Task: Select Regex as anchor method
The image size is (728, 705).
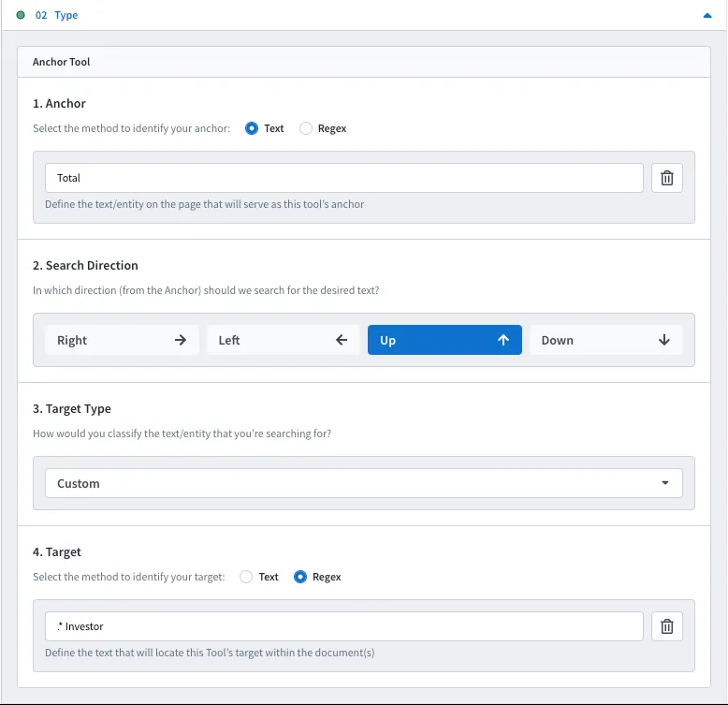Action: click(306, 128)
